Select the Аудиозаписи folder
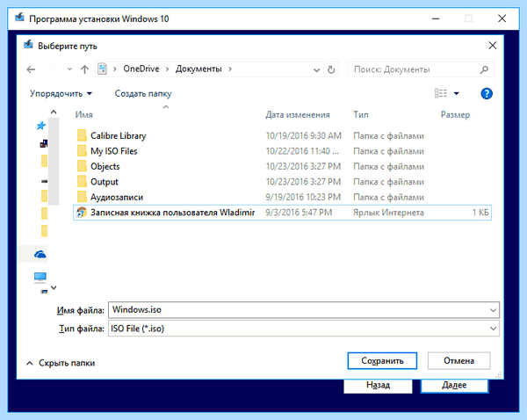The width and height of the screenshot is (527, 420). pos(117,197)
